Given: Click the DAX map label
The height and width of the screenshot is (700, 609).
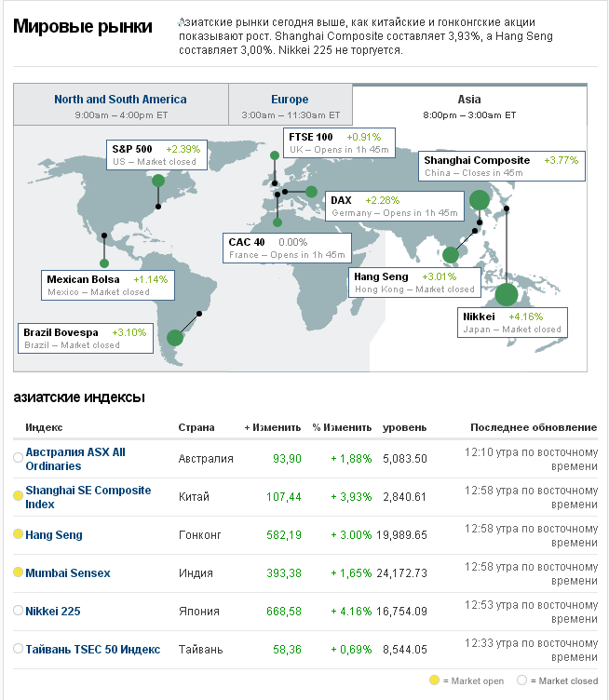Looking at the screenshot, I should [395, 207].
